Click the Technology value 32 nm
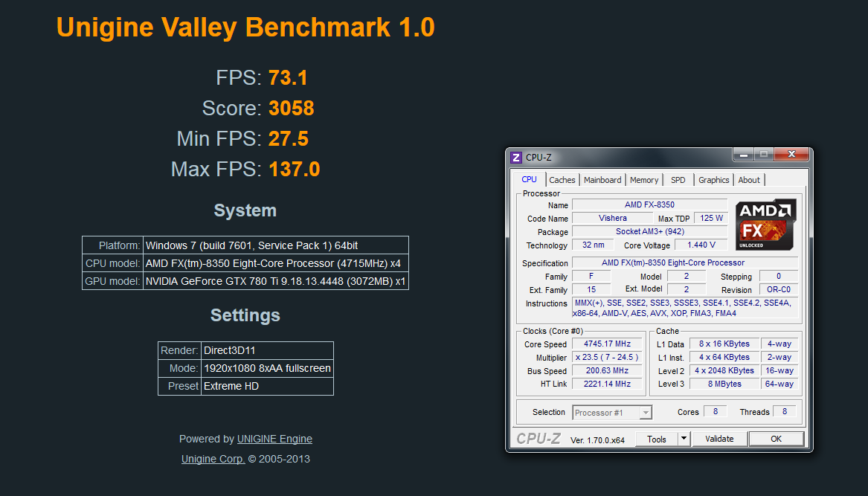The height and width of the screenshot is (496, 868). click(x=594, y=245)
